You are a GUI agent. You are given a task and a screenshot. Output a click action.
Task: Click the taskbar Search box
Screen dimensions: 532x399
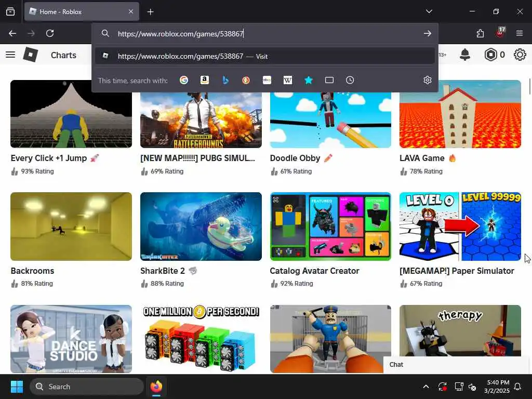coord(87,387)
